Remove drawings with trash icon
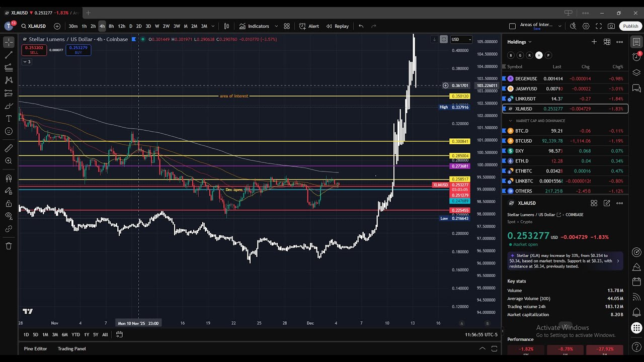Image resolution: width=644 pixels, height=362 pixels. click(x=9, y=246)
